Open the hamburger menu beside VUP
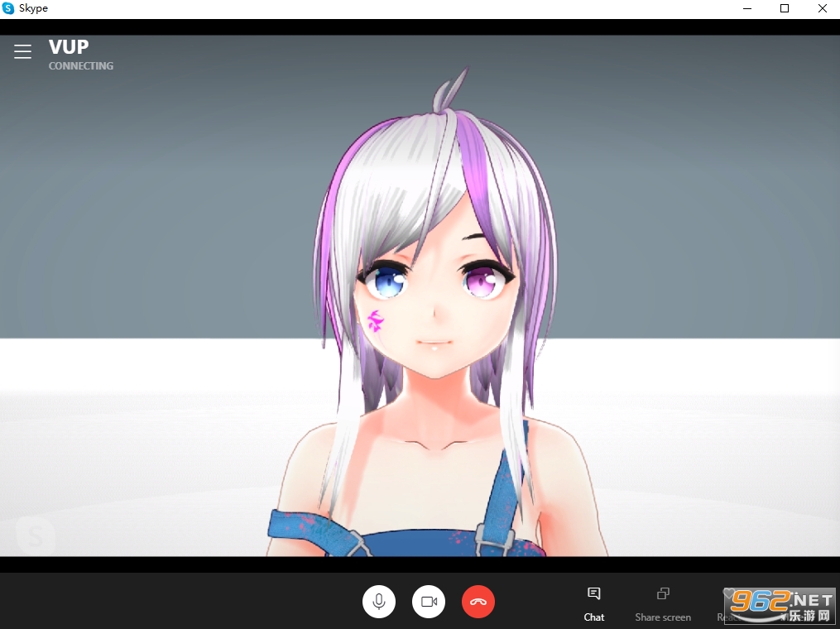The height and width of the screenshot is (629, 840). [22, 51]
